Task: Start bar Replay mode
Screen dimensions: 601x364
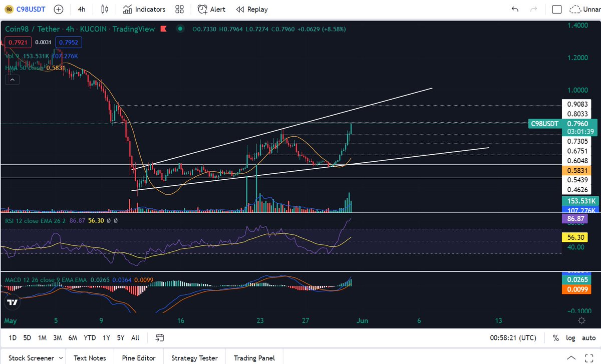Action: (252, 9)
